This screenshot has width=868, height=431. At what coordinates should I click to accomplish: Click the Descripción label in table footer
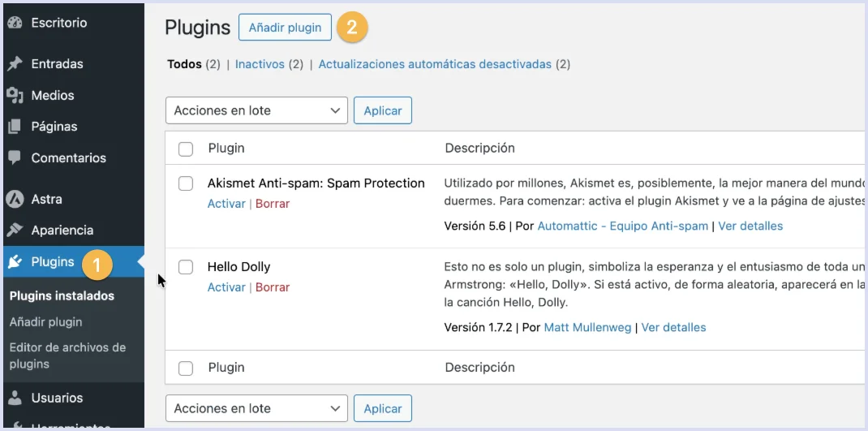click(x=479, y=368)
